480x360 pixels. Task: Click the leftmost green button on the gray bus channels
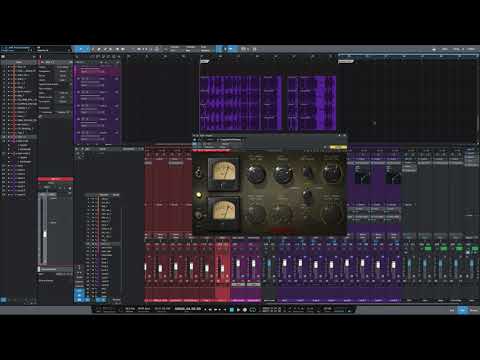coord(428,248)
